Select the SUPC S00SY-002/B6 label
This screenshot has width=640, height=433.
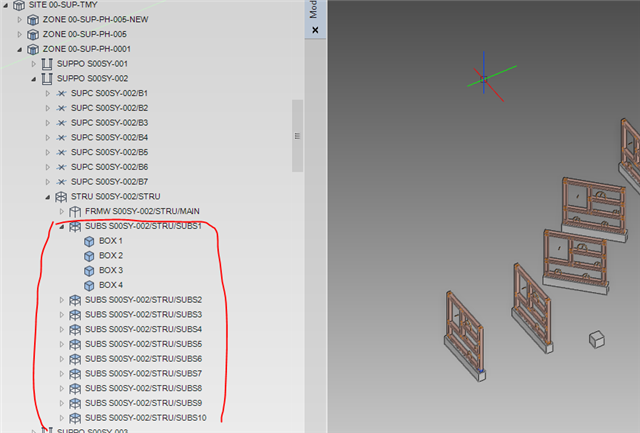click(109, 167)
